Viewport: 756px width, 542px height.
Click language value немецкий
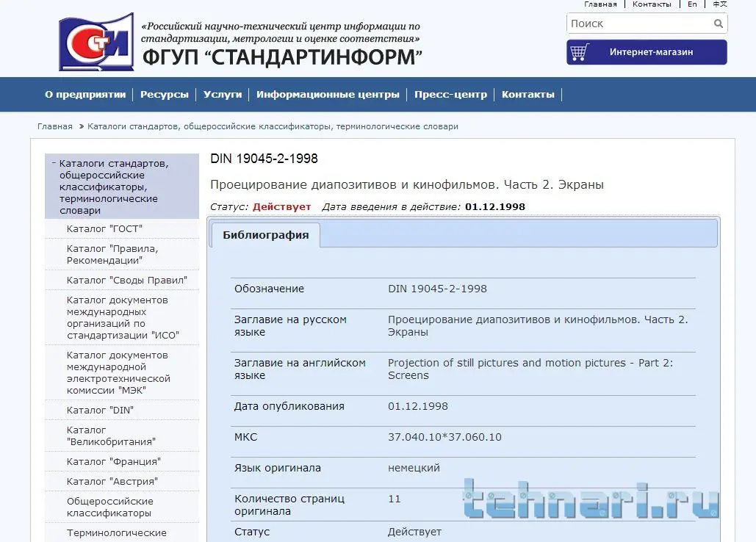414,468
